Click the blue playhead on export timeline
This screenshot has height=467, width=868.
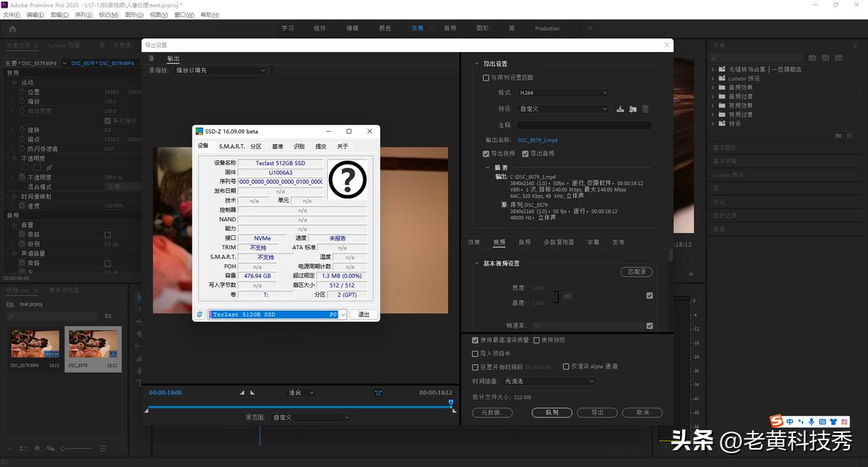(451, 403)
